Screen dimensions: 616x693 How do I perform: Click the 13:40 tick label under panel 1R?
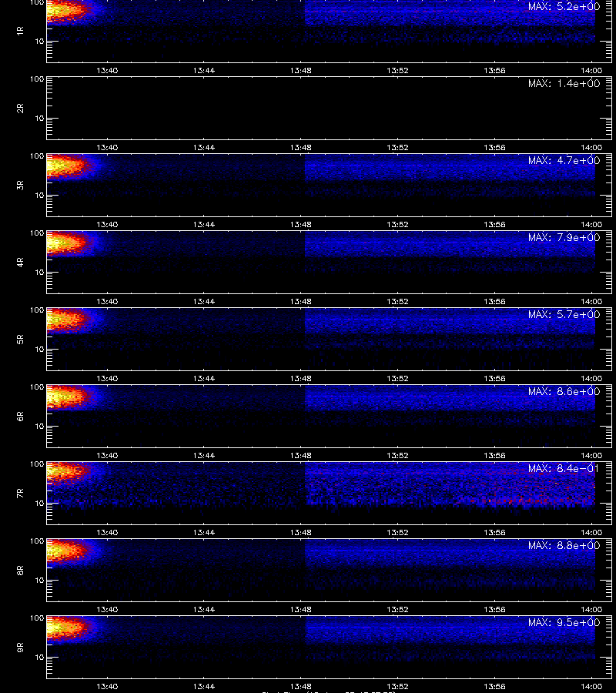pyautogui.click(x=107, y=70)
